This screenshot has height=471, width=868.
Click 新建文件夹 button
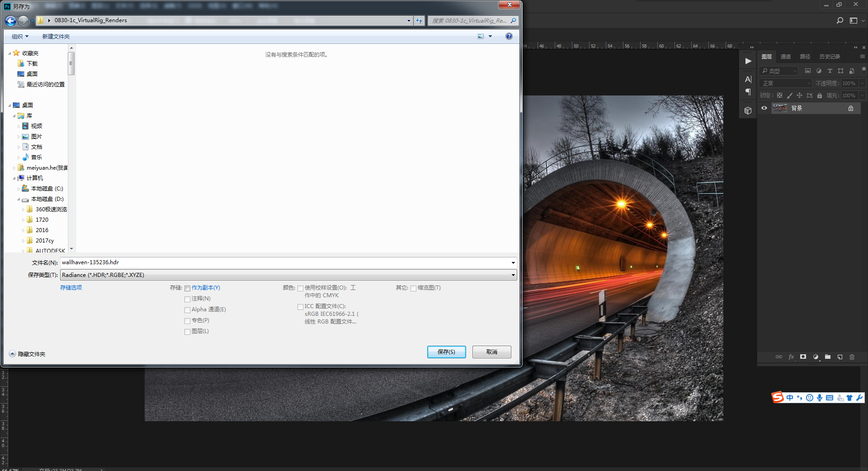click(x=56, y=37)
